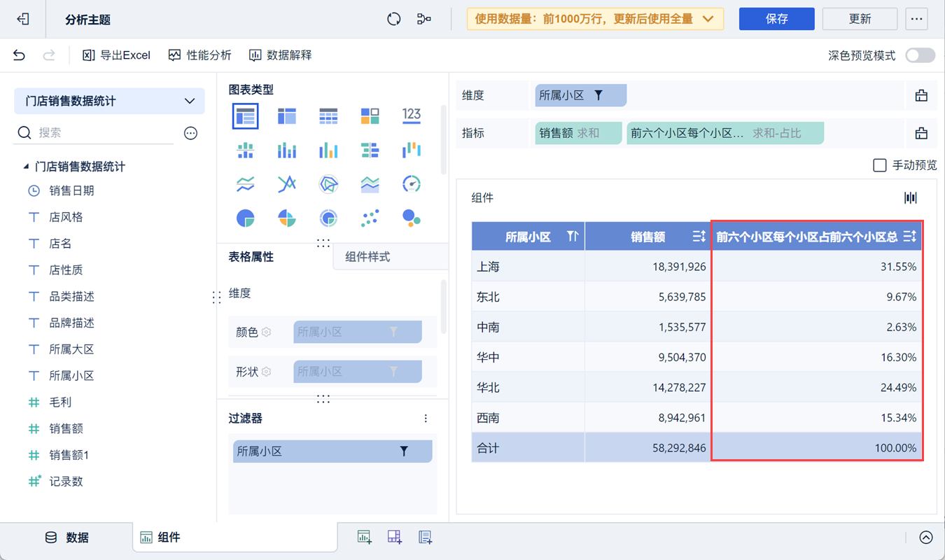
Task: Open shape settings gear next to 形状
Action: click(266, 371)
